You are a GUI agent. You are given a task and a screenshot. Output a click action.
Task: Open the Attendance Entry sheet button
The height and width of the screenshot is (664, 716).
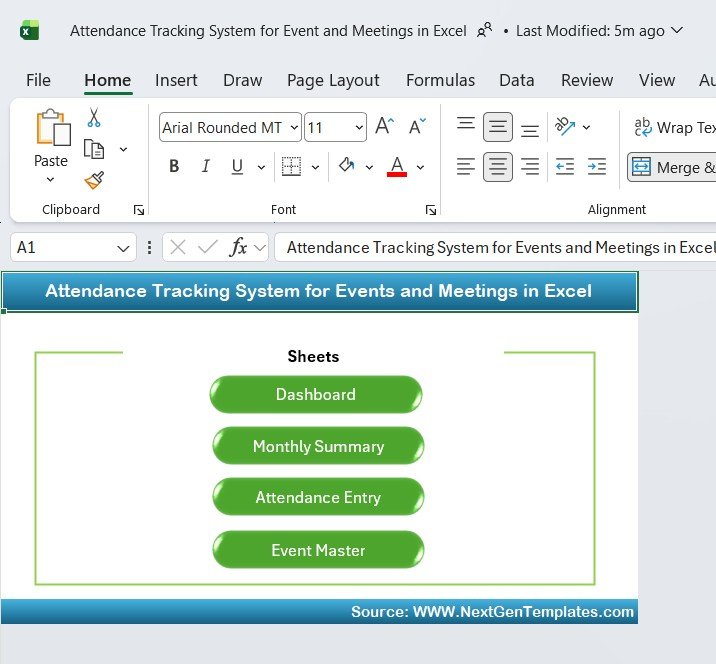coord(318,497)
